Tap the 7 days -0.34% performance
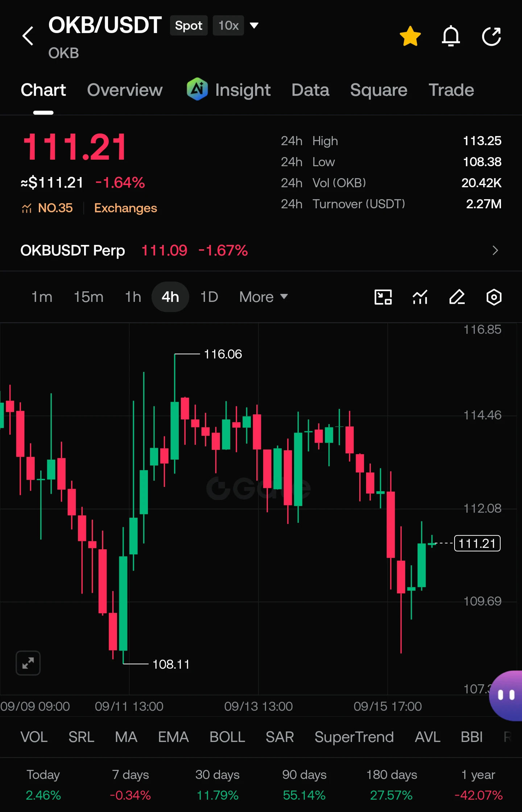 [x=130, y=785]
